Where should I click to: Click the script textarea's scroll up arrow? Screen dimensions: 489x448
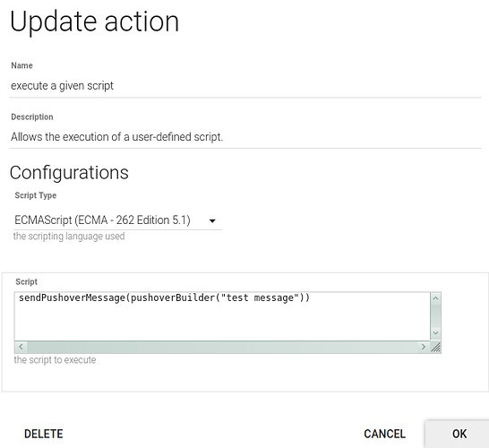pyautogui.click(x=435, y=298)
